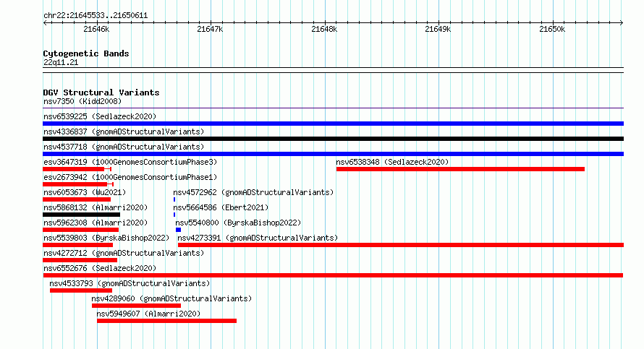This screenshot has height=349, width=644.
Task: Select nsv5962308 (Almarri2020) label
Action: (96, 223)
